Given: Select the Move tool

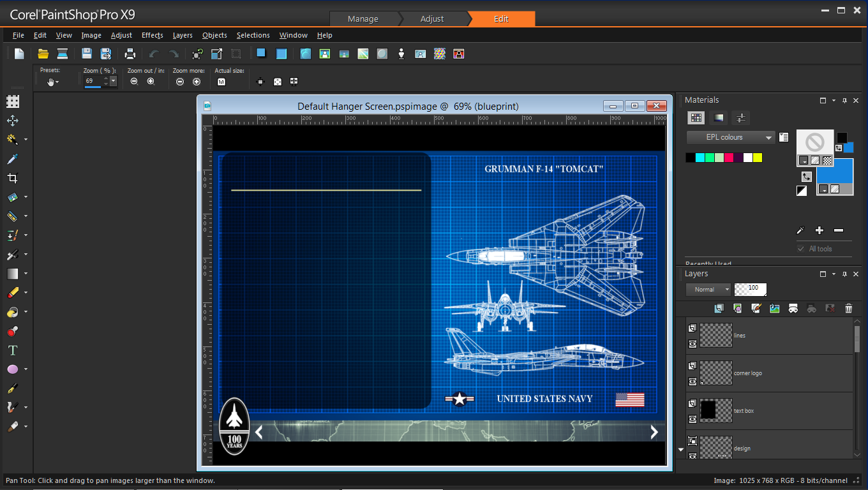Looking at the screenshot, I should pyautogui.click(x=12, y=121).
